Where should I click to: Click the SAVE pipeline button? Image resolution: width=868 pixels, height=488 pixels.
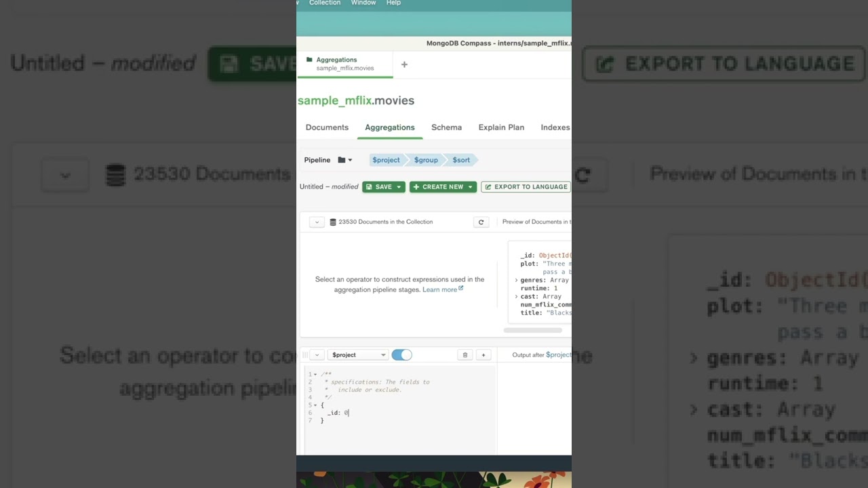coord(384,187)
